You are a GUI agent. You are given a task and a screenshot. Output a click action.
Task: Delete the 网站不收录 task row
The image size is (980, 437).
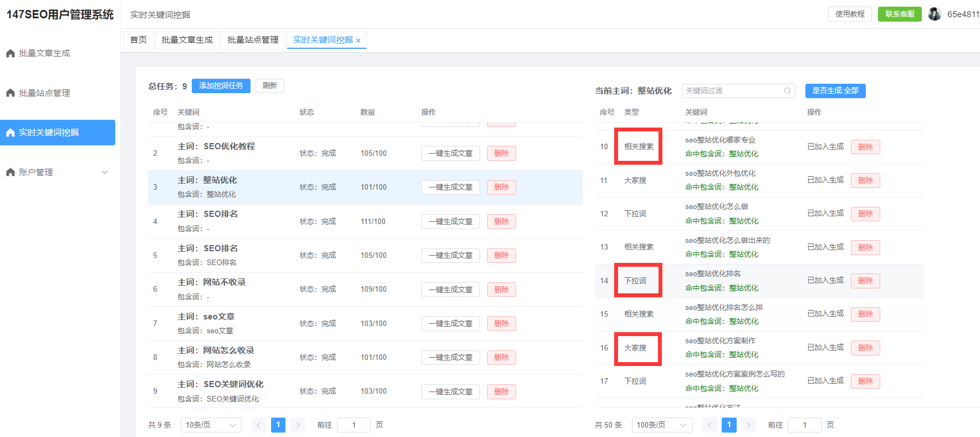pos(501,289)
